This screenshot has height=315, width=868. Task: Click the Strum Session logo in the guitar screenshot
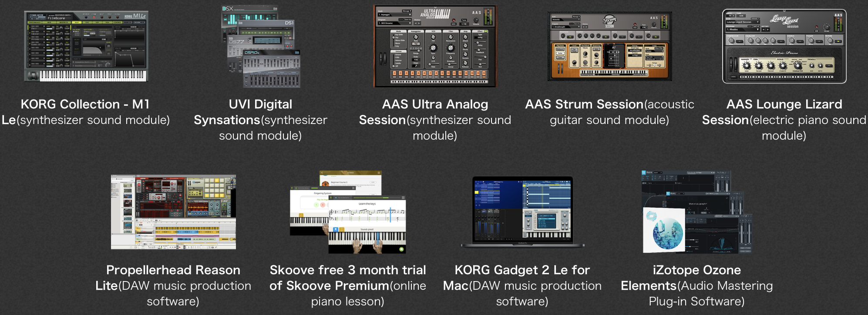coord(609,21)
